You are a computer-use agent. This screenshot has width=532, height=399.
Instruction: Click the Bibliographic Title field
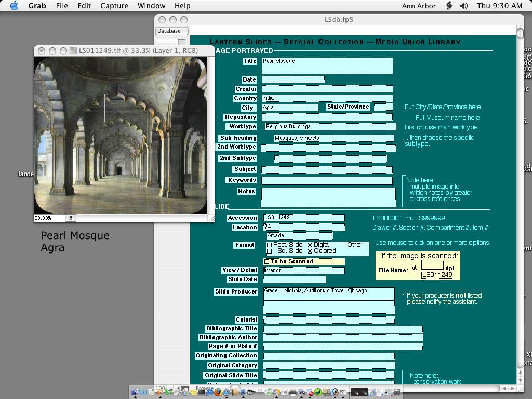[x=343, y=329]
